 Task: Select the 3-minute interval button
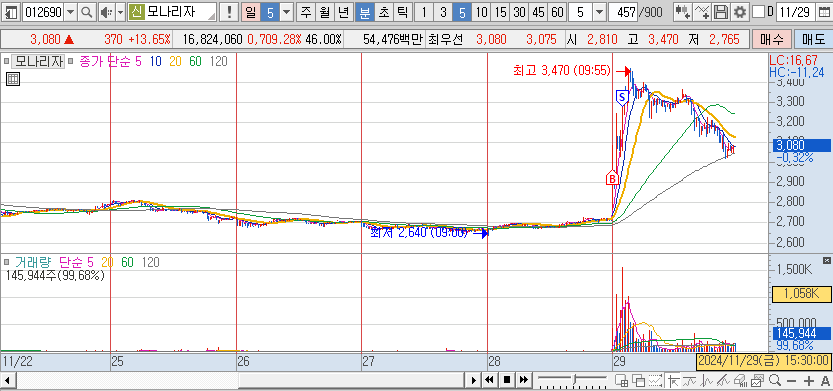443,12
